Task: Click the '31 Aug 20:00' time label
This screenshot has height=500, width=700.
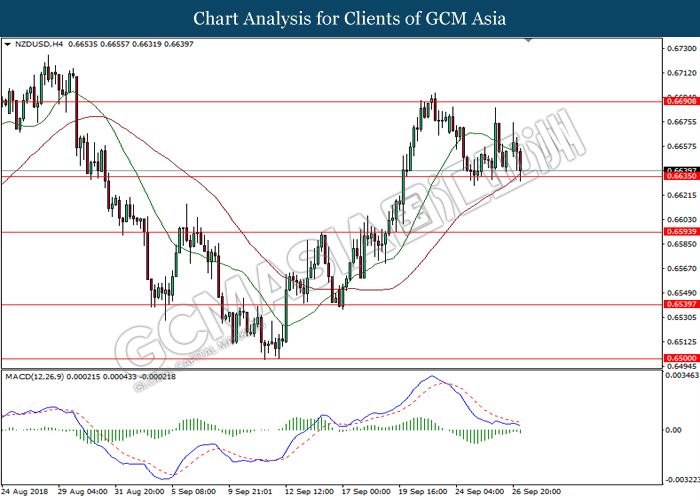Action: tap(139, 492)
